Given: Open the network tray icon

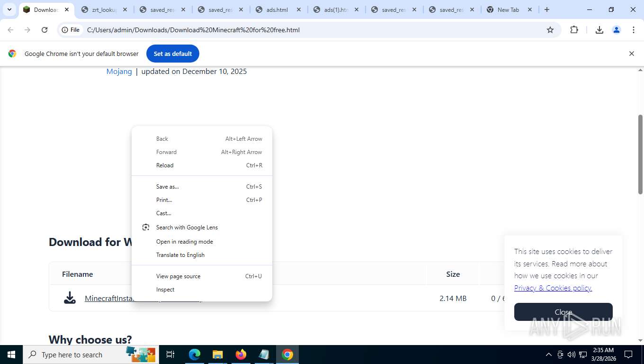Looking at the screenshot, I should coord(583,355).
